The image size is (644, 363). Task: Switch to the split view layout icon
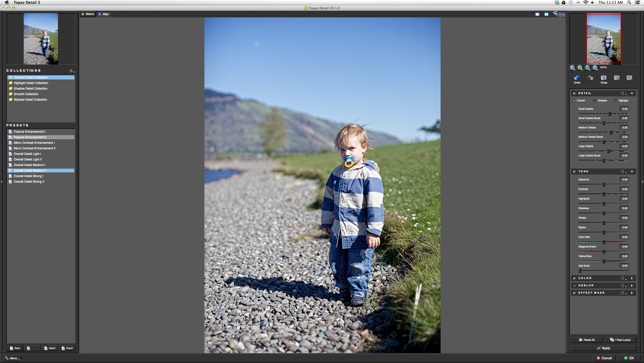click(546, 14)
